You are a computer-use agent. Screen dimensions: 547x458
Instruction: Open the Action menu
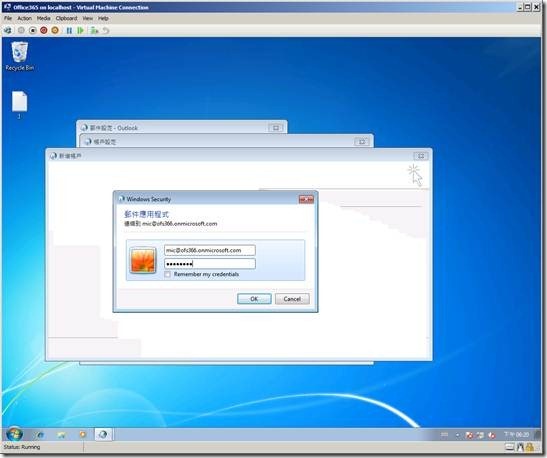coord(24,18)
